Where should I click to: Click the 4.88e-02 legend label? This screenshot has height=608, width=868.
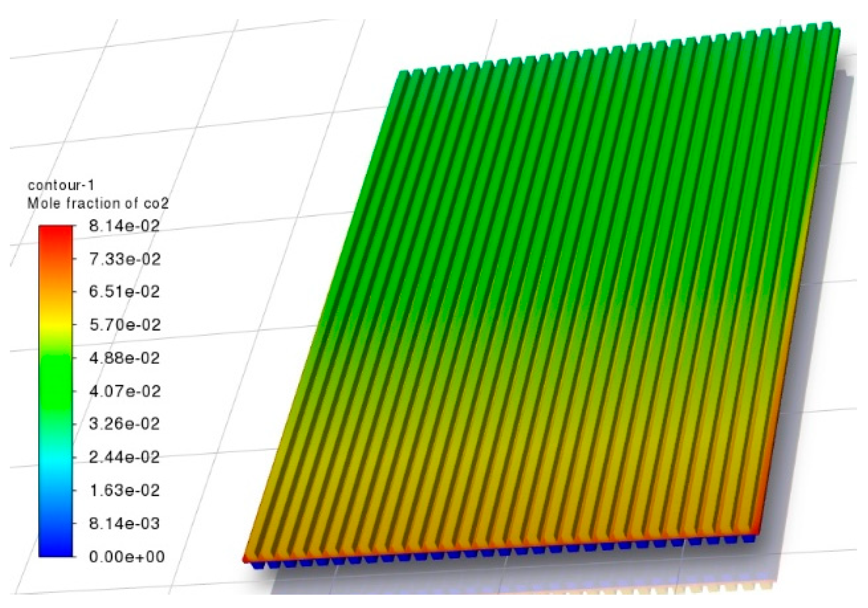[x=124, y=358]
